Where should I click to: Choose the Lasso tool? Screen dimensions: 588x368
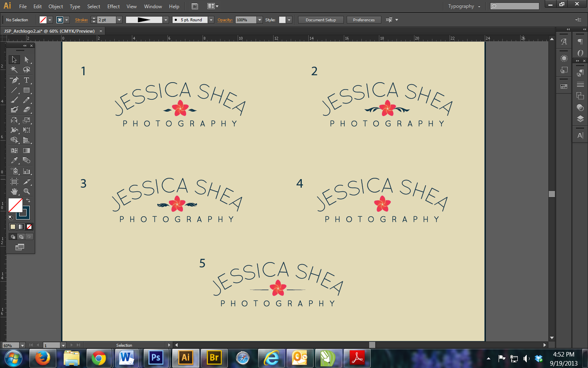click(x=27, y=70)
